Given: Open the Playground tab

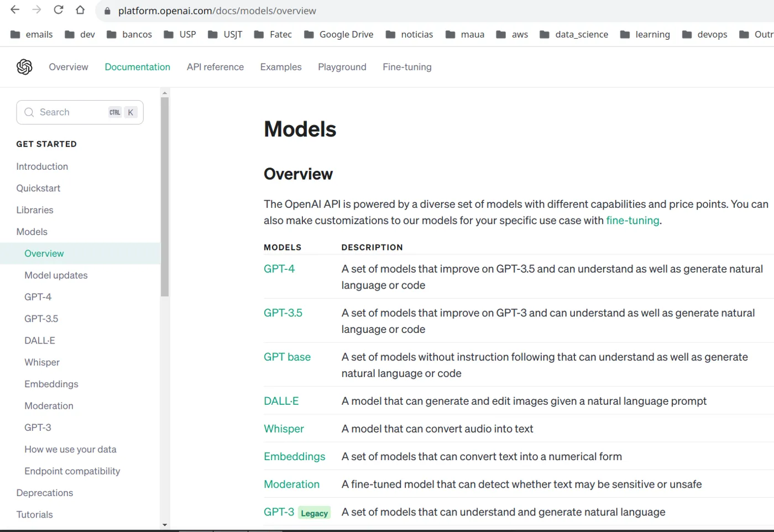Looking at the screenshot, I should point(342,67).
